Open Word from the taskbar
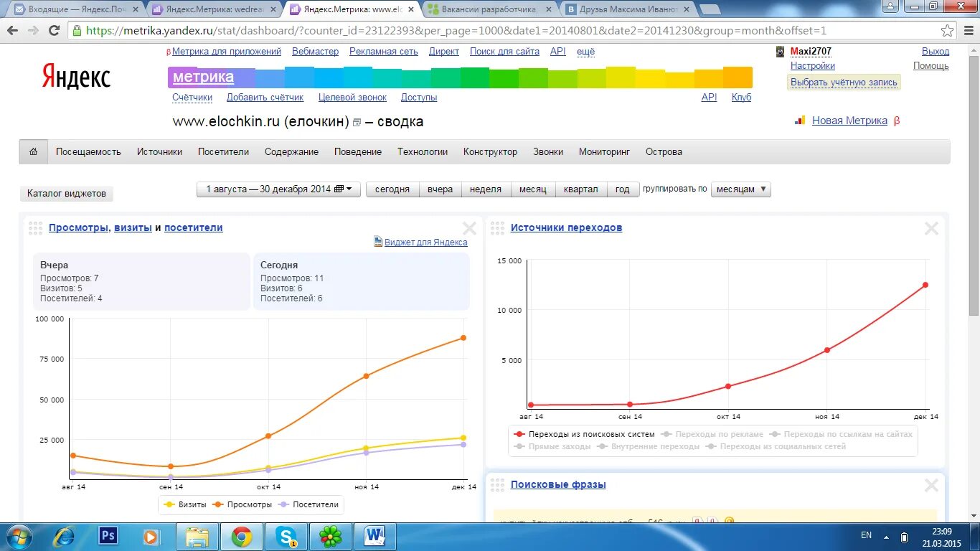This screenshot has width=980, height=551. [374, 536]
